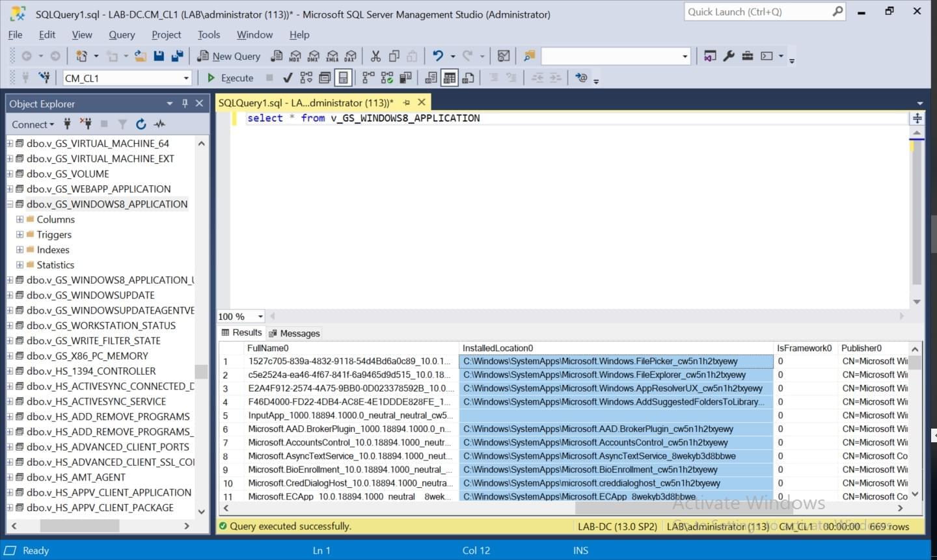Click the Open File folder icon
937x560 pixels.
140,57
